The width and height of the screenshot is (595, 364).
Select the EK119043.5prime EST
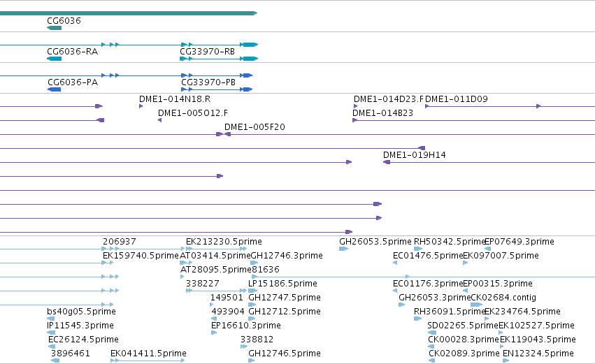pos(538,340)
